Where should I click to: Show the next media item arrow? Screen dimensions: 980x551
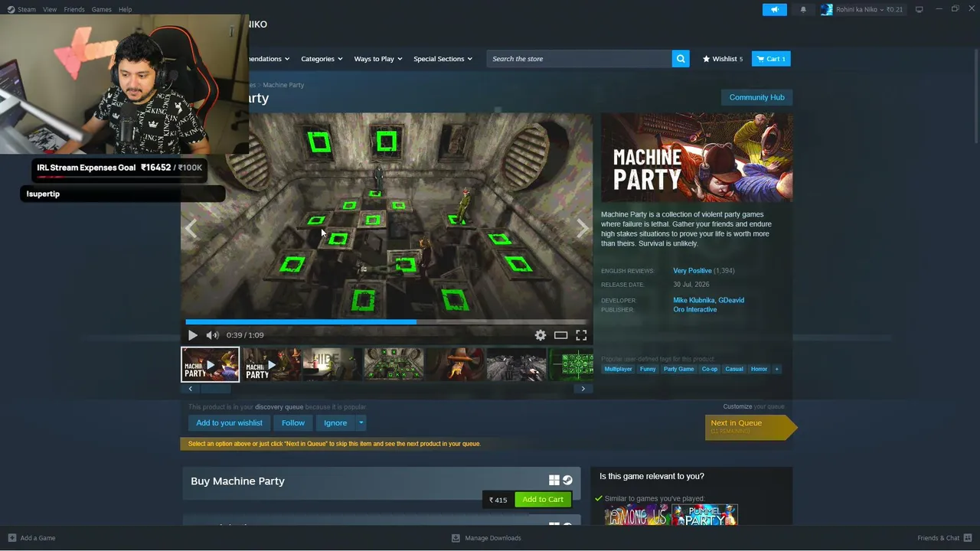583,228
